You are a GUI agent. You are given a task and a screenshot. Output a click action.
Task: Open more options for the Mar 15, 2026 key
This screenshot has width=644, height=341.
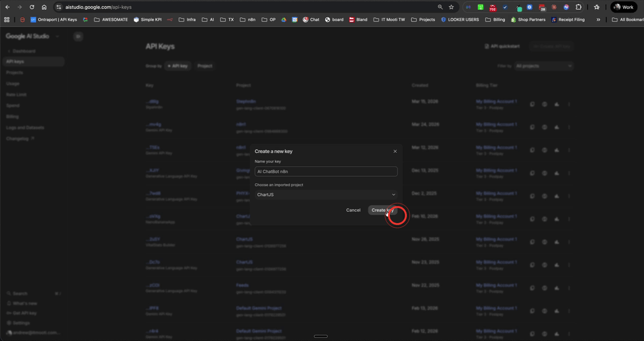click(569, 104)
